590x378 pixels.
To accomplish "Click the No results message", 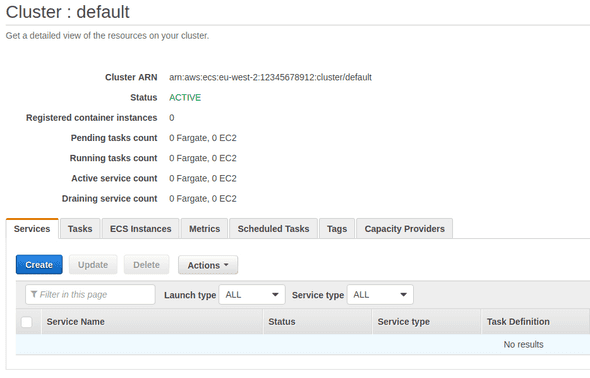I will coord(523,344).
